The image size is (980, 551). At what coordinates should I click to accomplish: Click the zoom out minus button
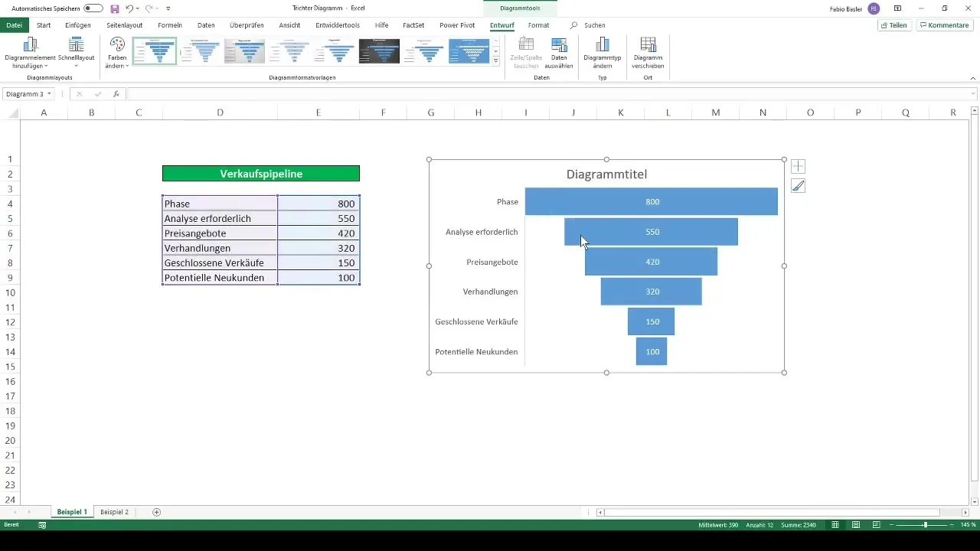893,525
